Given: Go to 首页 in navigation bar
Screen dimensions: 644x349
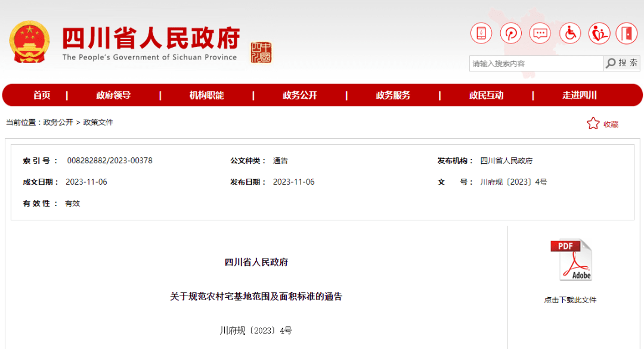Looking at the screenshot, I should pyautogui.click(x=42, y=95).
